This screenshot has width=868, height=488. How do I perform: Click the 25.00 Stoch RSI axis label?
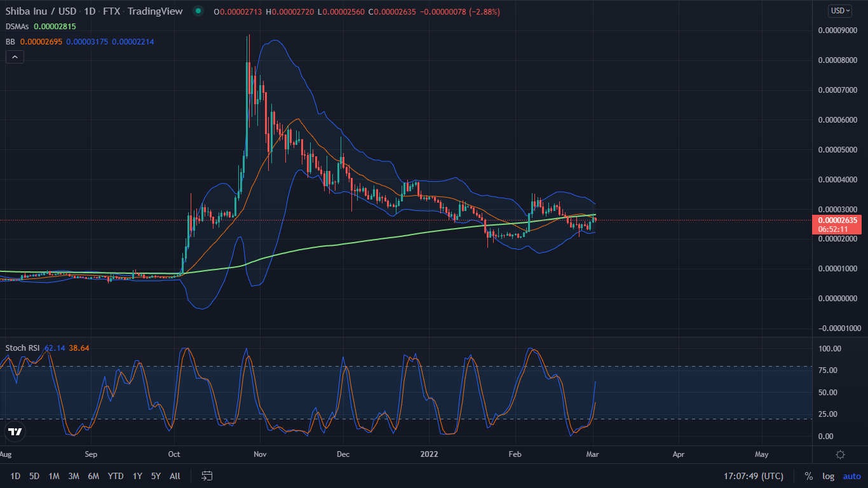828,414
